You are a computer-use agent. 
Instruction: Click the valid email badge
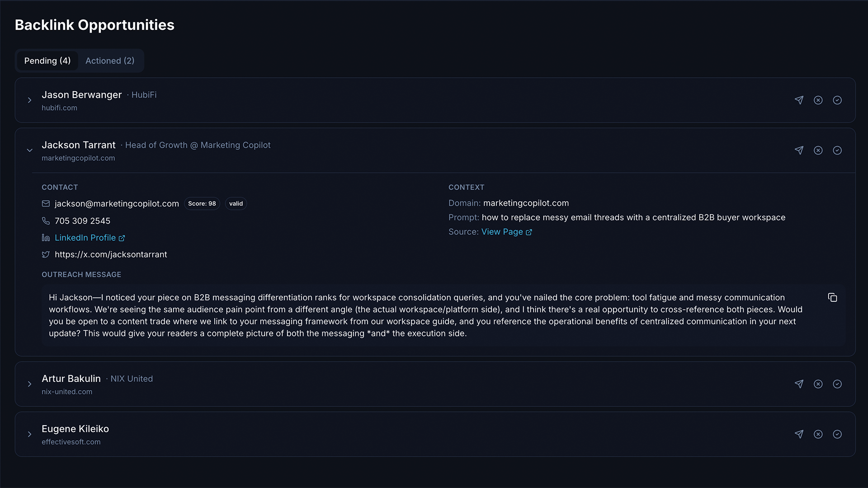[236, 204]
